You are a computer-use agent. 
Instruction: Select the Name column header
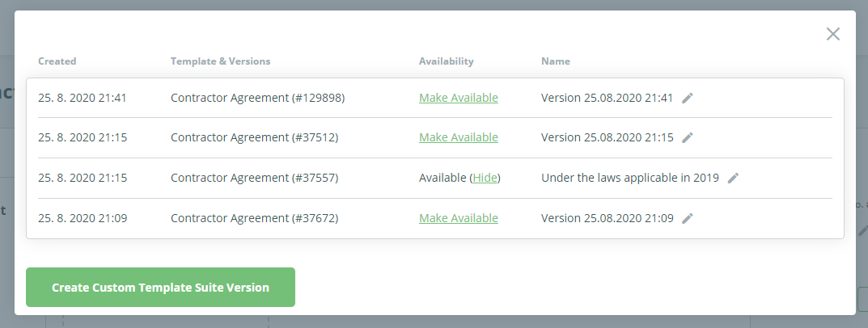555,61
